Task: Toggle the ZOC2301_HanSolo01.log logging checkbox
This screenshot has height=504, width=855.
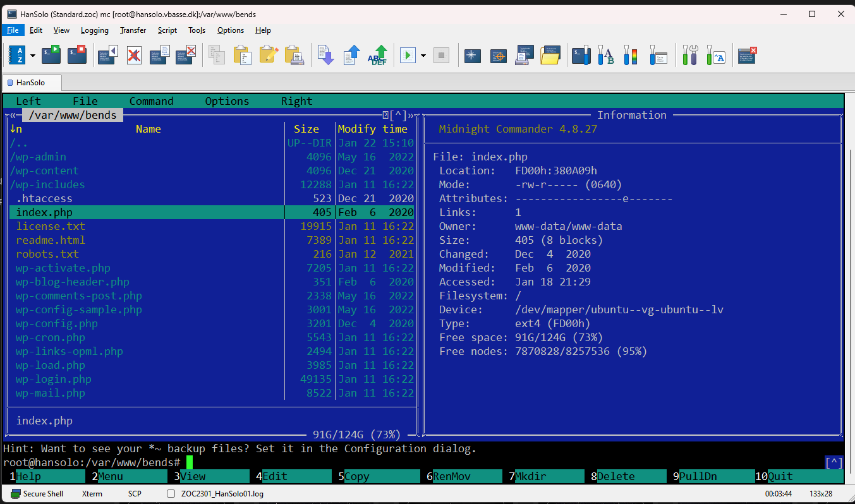Action: (171, 494)
